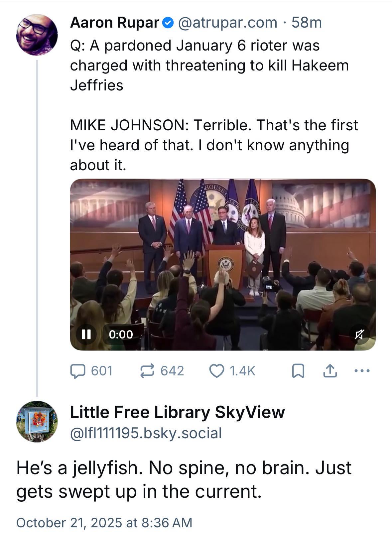Click the 0:00 video time indicator
This screenshot has height=535, width=392.
(121, 334)
